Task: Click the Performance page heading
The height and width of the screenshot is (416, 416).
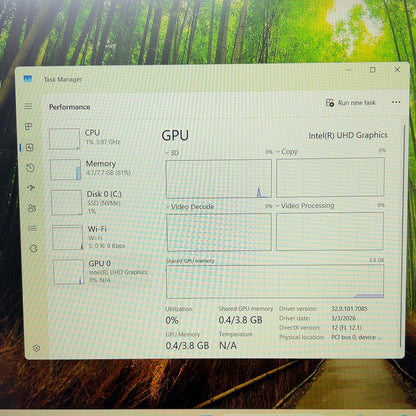Action: 70,107
